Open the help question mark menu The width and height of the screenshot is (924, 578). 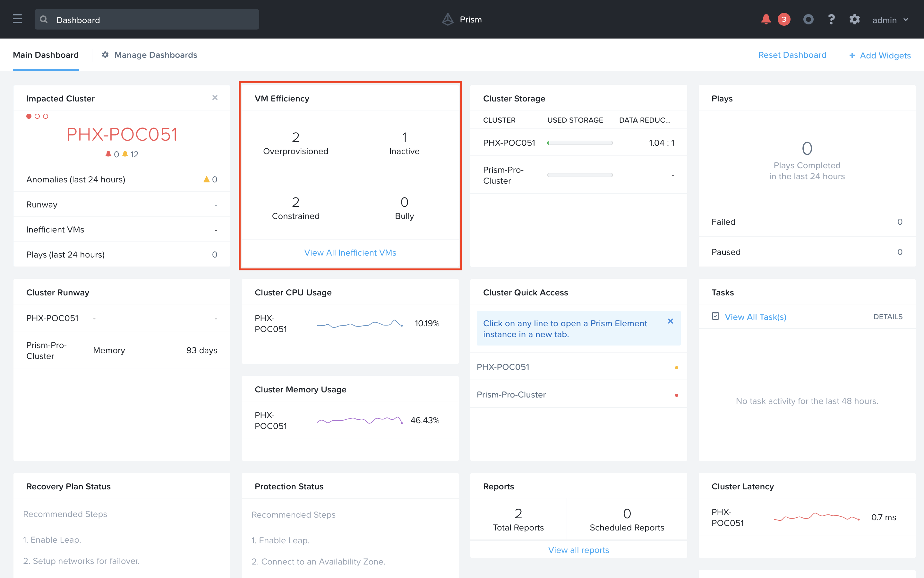tap(831, 20)
